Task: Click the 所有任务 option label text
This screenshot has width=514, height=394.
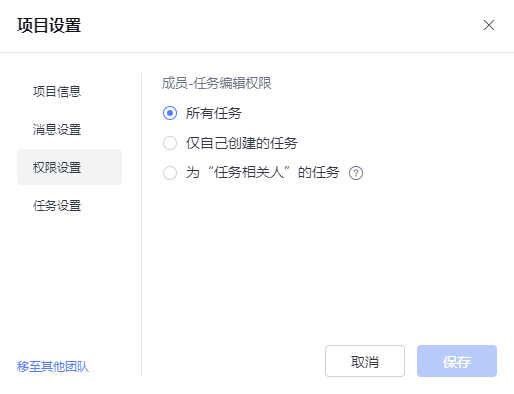Action: click(x=214, y=113)
